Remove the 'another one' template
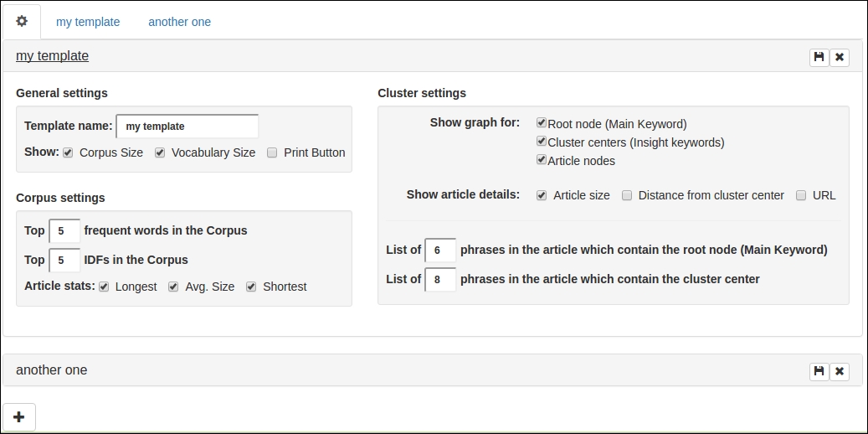Viewport: 868px width, 434px height. point(840,371)
